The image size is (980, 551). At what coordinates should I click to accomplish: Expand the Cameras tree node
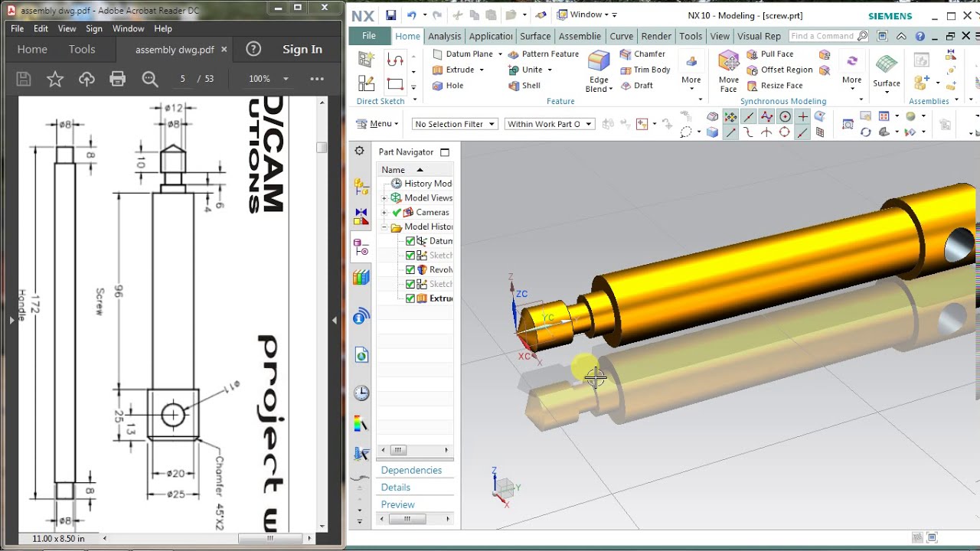(384, 212)
